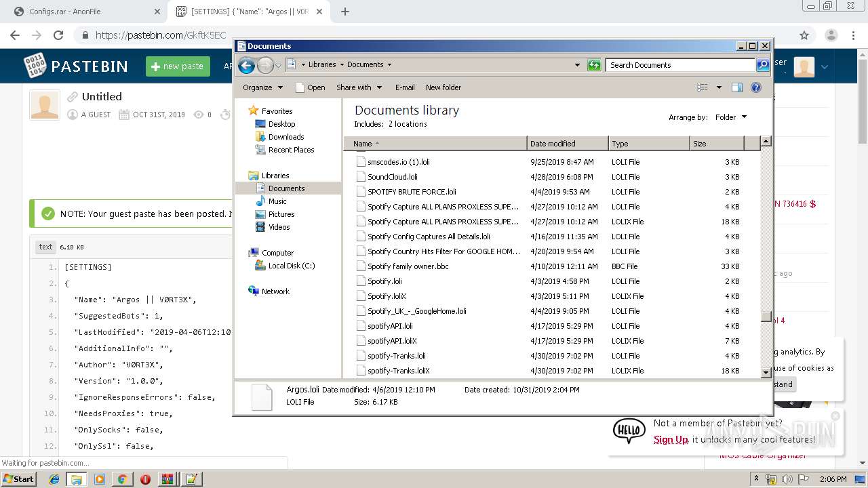Select Network in the navigation pane

click(x=275, y=291)
